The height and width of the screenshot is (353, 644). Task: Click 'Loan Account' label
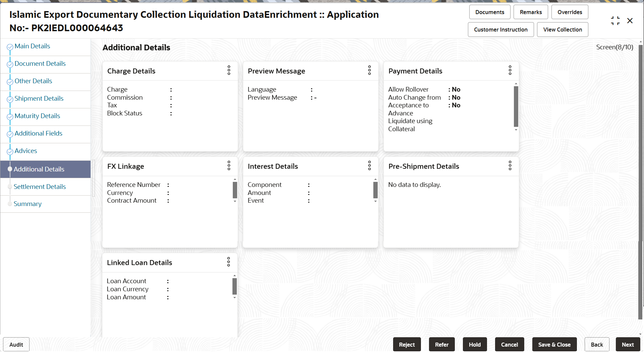pos(126,281)
